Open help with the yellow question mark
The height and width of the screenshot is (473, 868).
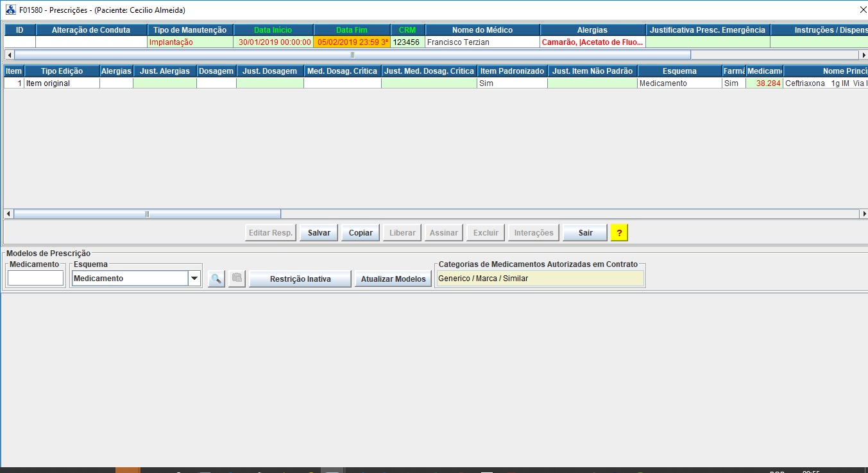tap(618, 233)
